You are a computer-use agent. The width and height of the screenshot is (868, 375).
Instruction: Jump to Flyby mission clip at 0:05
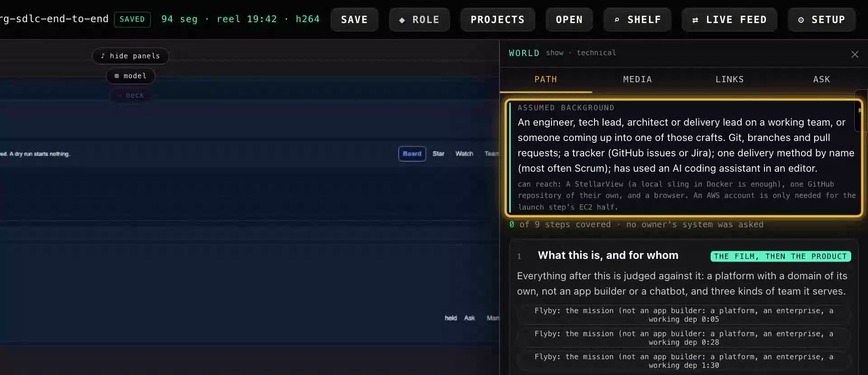(x=684, y=315)
